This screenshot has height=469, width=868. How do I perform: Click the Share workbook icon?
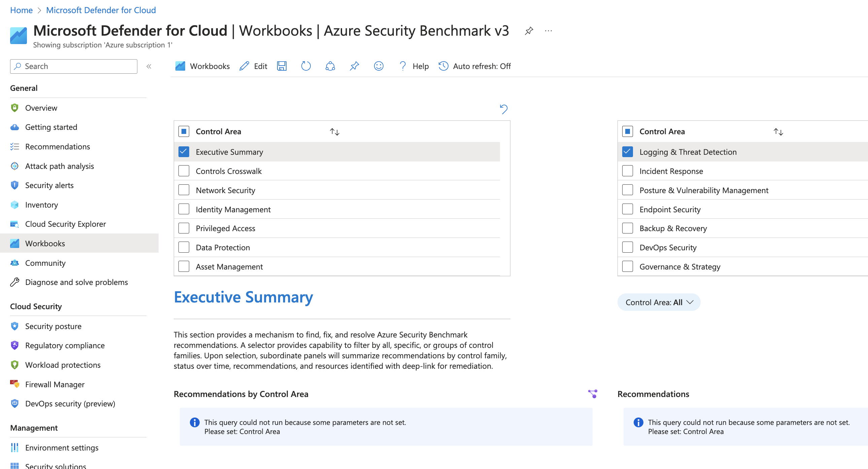[330, 66]
